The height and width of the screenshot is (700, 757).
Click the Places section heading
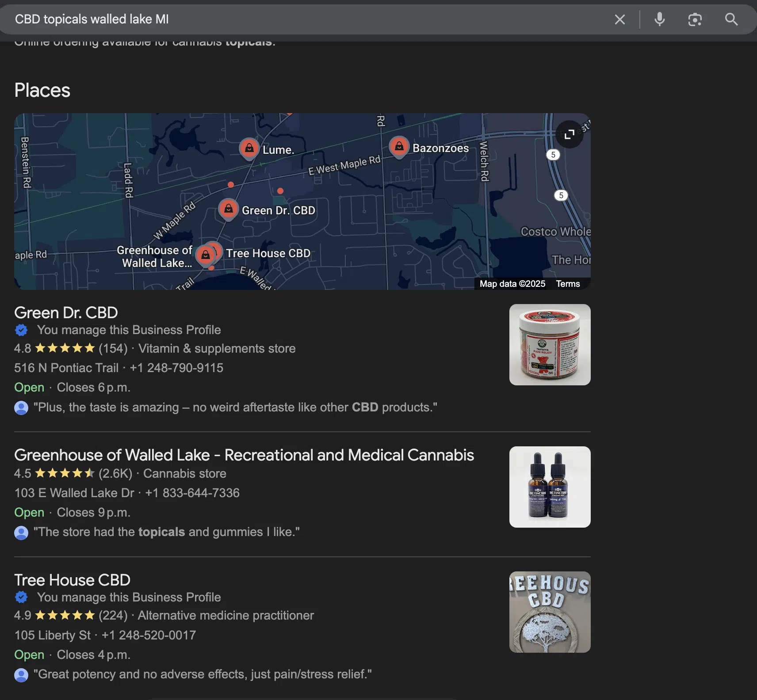pos(42,90)
